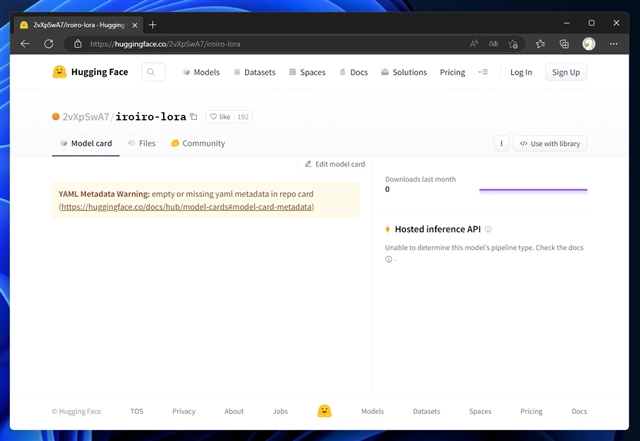Open the model-card-metadata docs link
This screenshot has width=640, height=441.
pyautogui.click(x=186, y=207)
